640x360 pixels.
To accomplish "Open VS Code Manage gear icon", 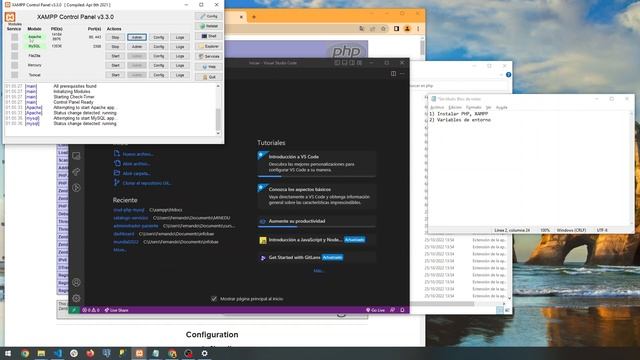I will click(76, 298).
